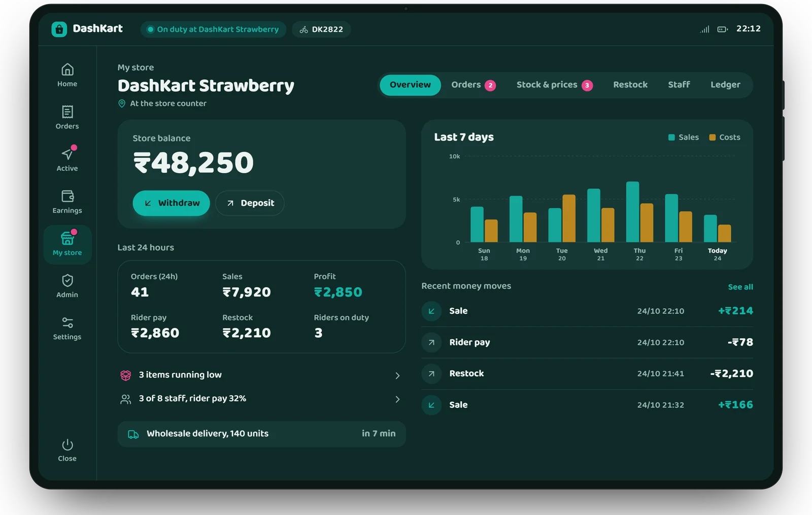Click the signal strength icon
Screen dimensions: 812x515
[x=704, y=29]
